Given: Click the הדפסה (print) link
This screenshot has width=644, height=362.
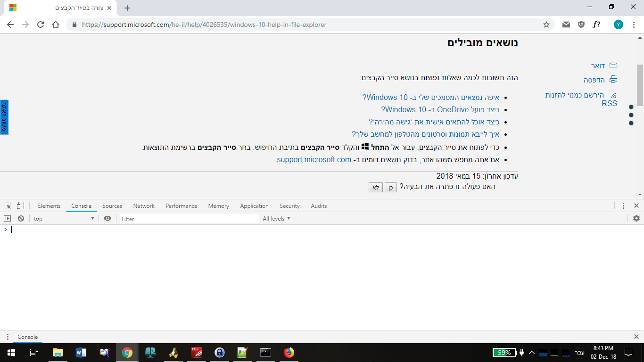Looking at the screenshot, I should pyautogui.click(x=594, y=80).
